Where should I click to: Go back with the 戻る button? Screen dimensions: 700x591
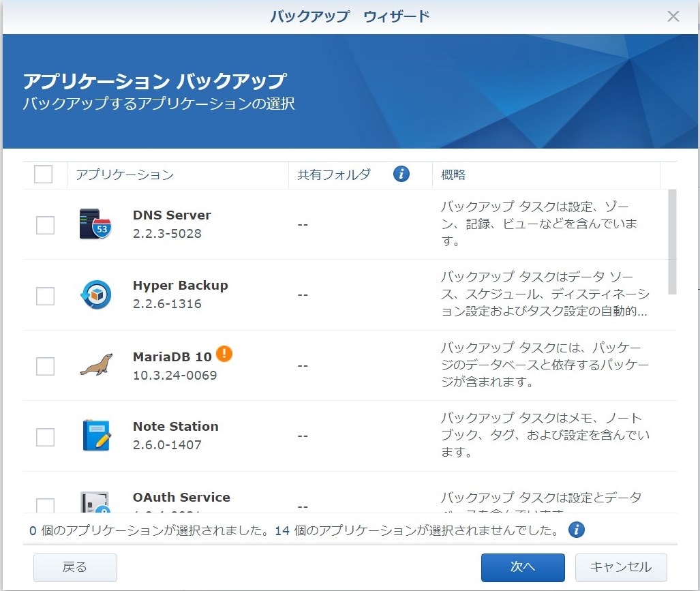[75, 567]
